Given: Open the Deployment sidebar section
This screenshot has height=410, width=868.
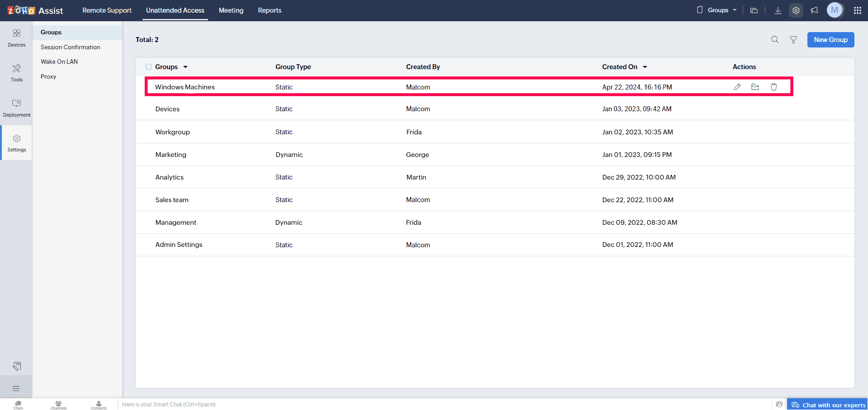Looking at the screenshot, I should pos(17,108).
